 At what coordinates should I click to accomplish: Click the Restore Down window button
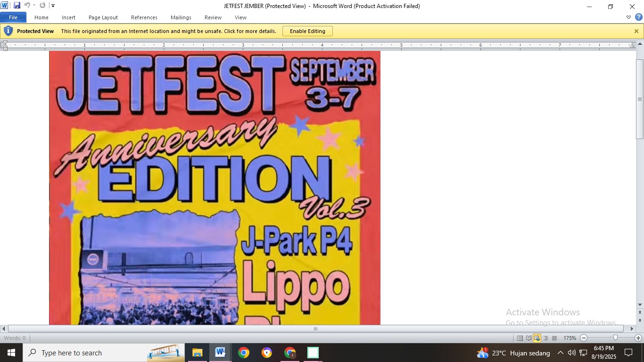tap(611, 7)
